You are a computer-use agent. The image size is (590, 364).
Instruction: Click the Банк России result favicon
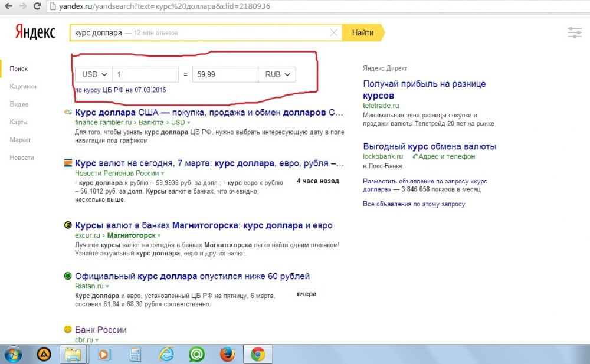coord(68,329)
